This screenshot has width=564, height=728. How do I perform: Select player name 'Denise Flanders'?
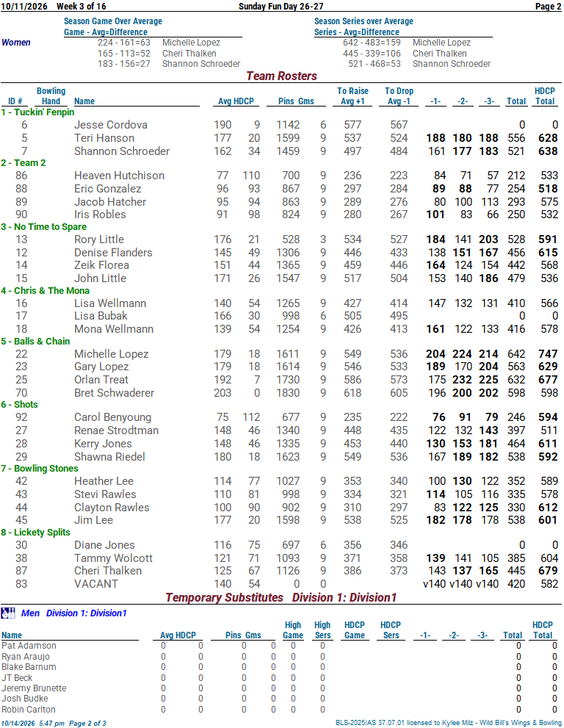pos(113,253)
